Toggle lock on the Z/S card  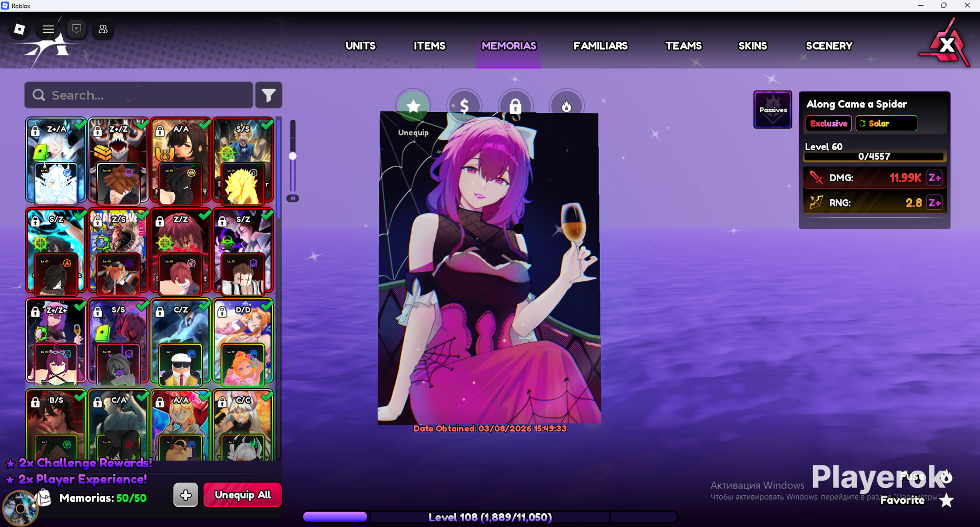(x=97, y=221)
